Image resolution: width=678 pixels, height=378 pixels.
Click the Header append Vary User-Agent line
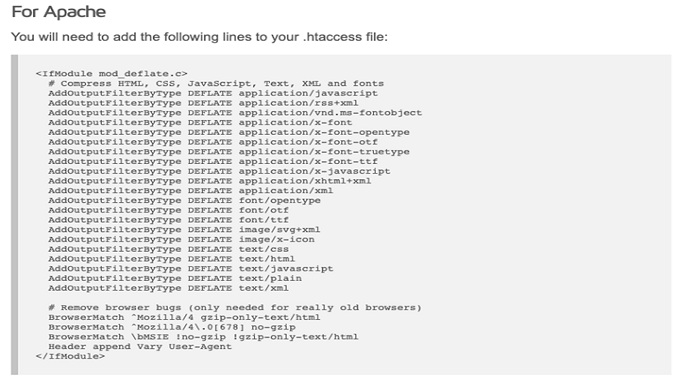point(140,346)
